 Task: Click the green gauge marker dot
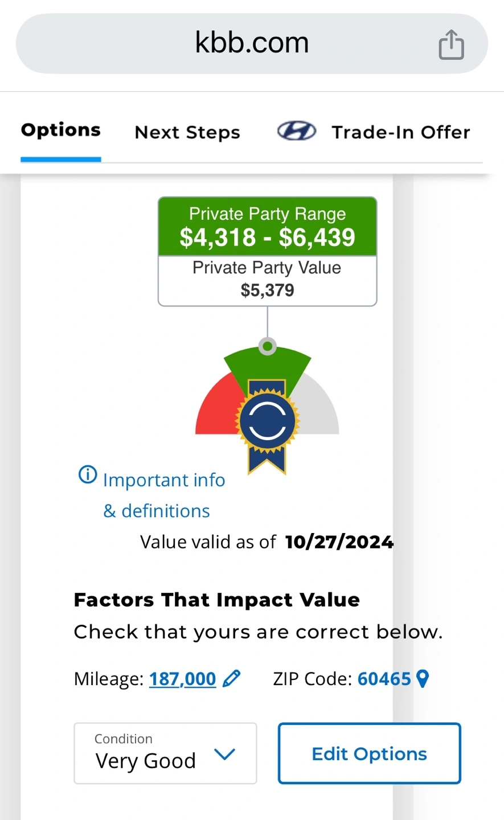(x=268, y=346)
